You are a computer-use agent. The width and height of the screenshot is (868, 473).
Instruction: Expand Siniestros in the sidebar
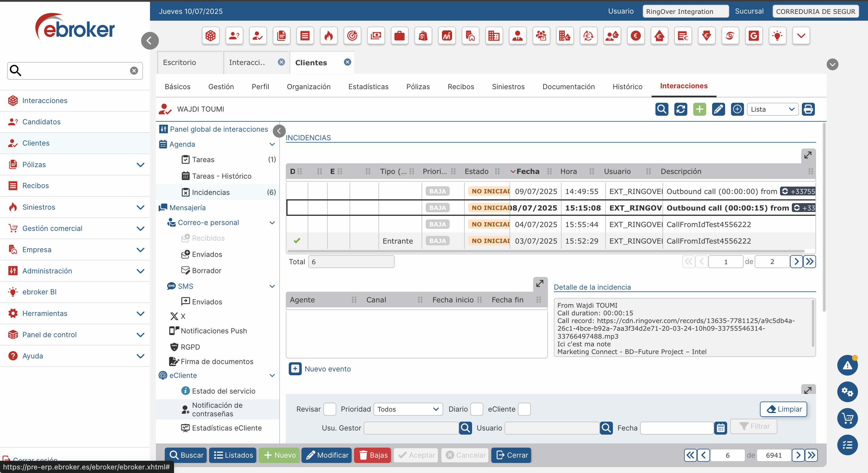[141, 207]
